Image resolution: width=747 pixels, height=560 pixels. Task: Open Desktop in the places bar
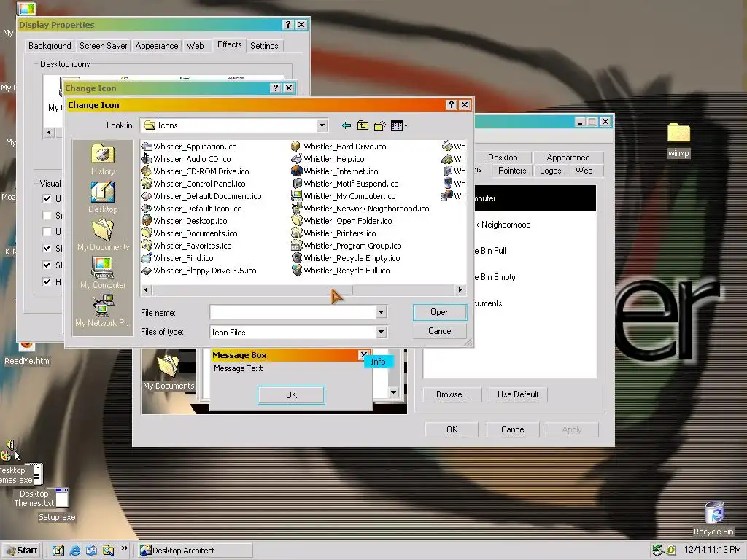pos(103,198)
